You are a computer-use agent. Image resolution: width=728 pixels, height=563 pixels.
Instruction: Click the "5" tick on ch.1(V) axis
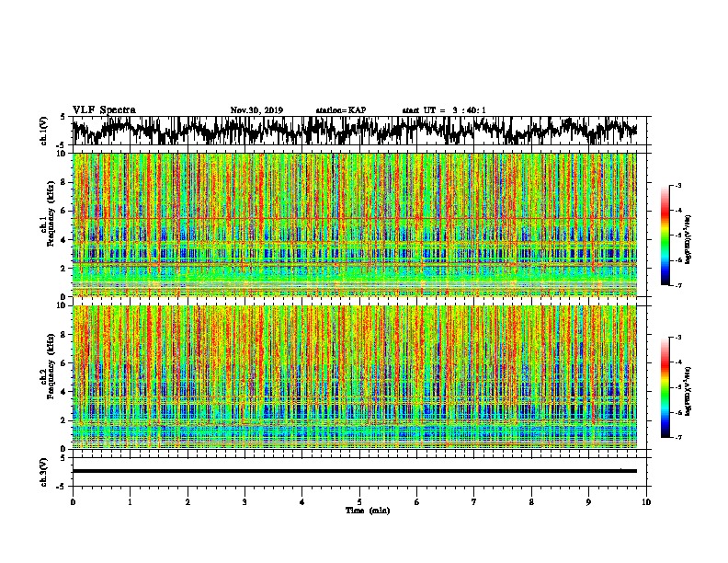[x=63, y=117]
